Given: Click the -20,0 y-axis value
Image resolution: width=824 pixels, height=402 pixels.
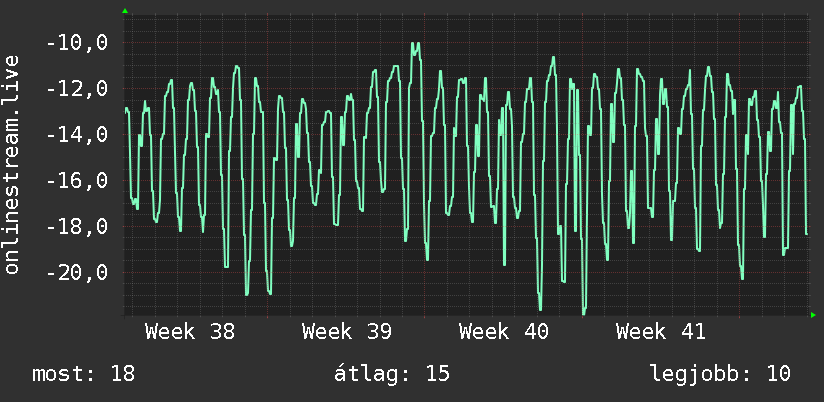Looking at the screenshot, I should point(77,273).
